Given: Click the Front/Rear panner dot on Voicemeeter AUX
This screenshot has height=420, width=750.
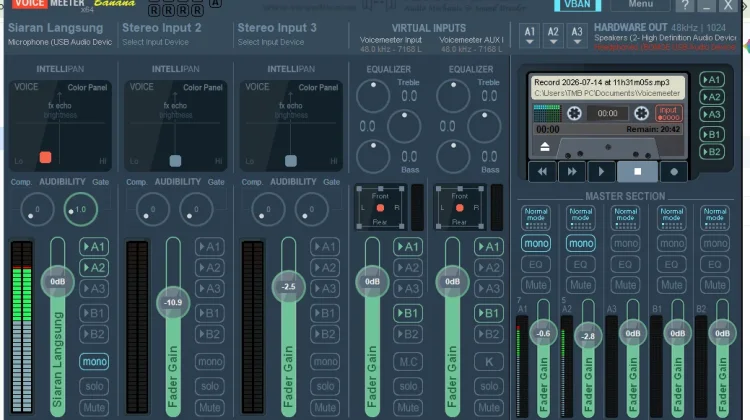Looking at the screenshot, I should pos(460,208).
